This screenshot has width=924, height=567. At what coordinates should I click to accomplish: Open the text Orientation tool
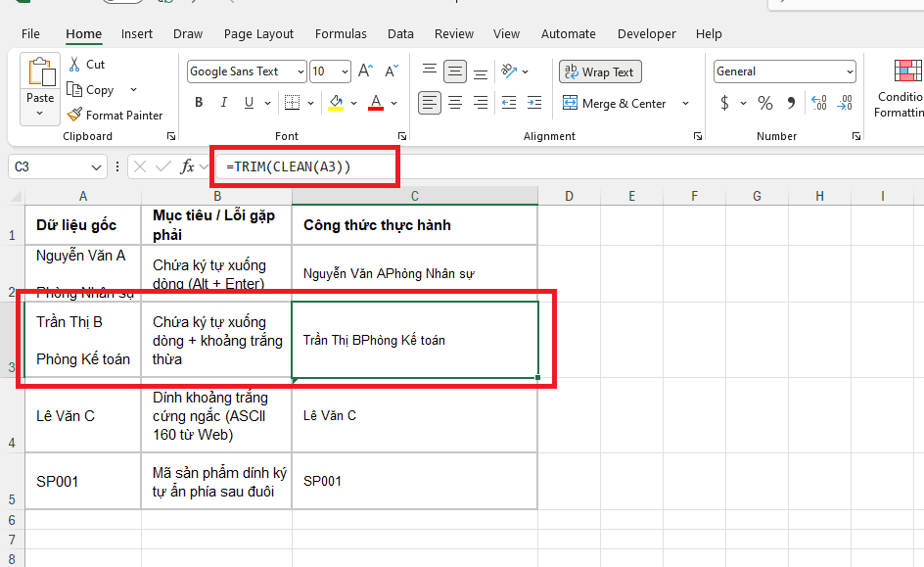[x=509, y=71]
